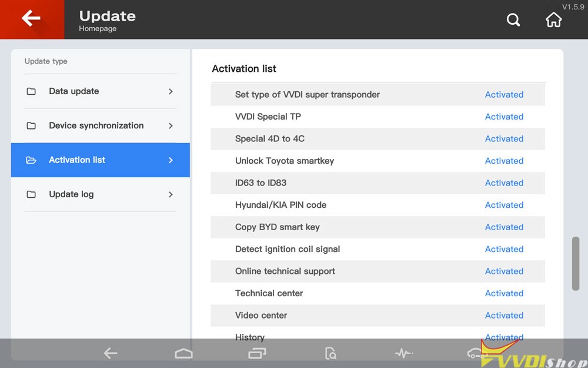Image resolution: width=588 pixels, height=368 pixels.
Task: Click the 'Update' page title
Action: 107,16
